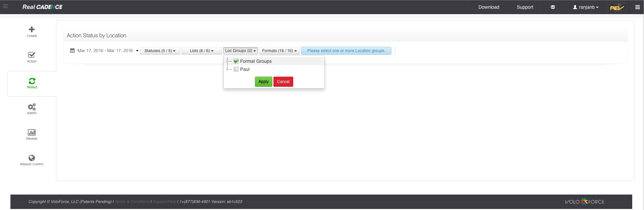Select the Reflect refresh icon
The image size is (644, 210).
click(32, 81)
